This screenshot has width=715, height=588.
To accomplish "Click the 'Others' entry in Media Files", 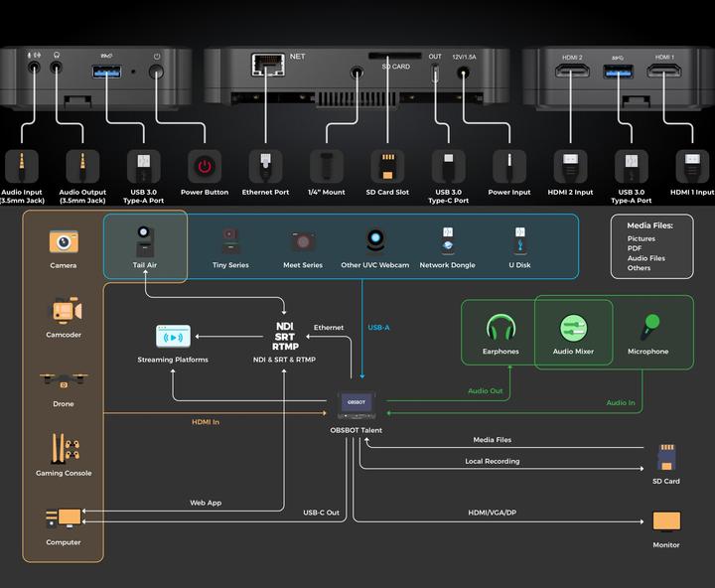I will [639, 268].
